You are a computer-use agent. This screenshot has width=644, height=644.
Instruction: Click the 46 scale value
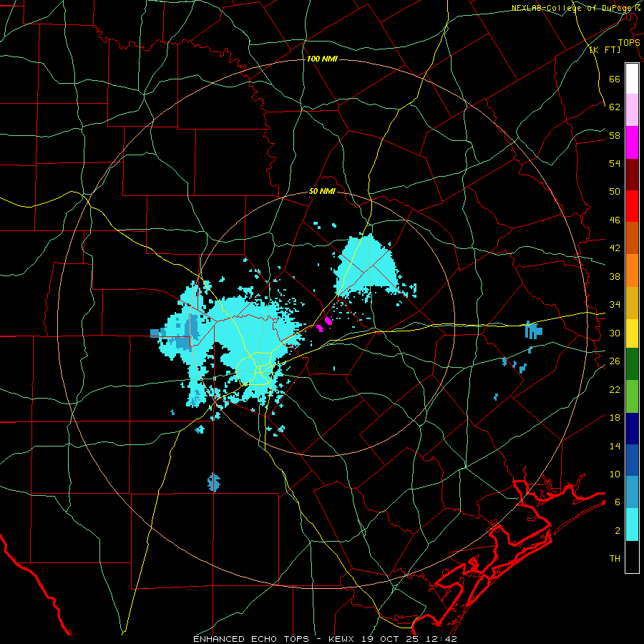(x=615, y=220)
